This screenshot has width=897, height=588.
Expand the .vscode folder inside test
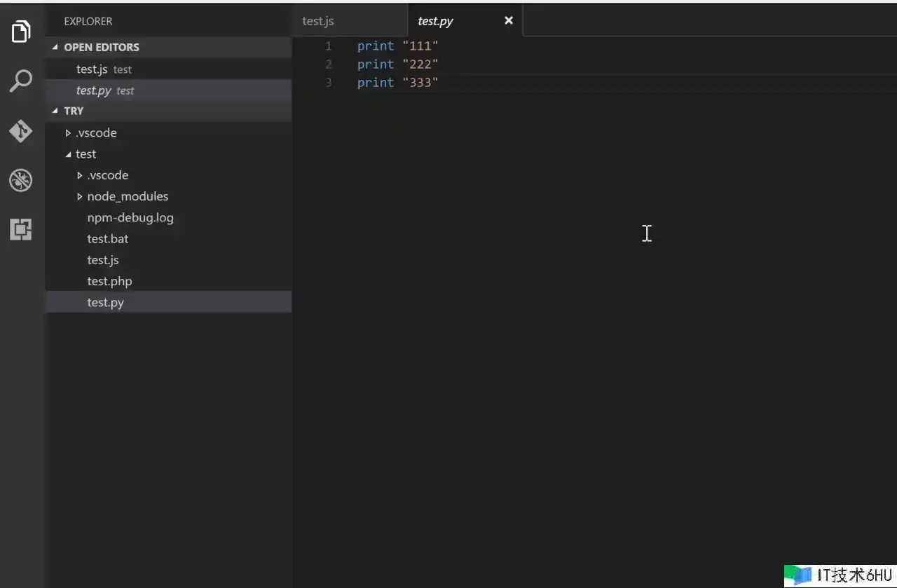107,175
